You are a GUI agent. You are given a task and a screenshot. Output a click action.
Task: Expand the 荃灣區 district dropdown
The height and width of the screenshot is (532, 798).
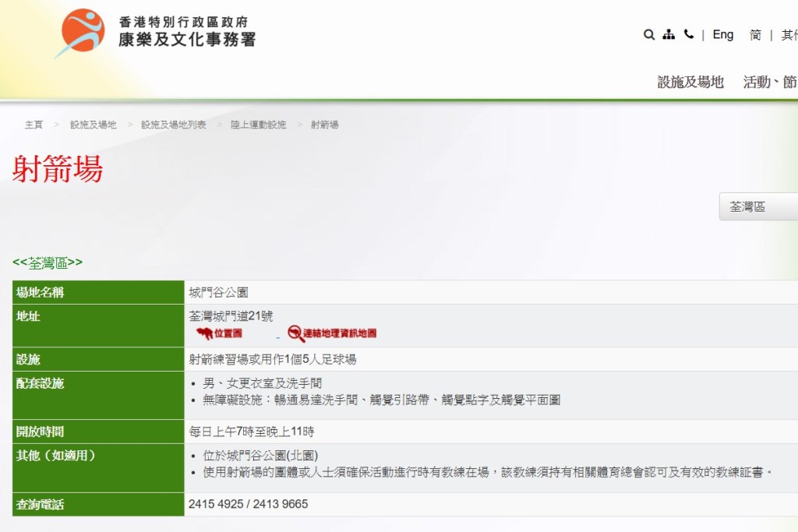point(758,206)
